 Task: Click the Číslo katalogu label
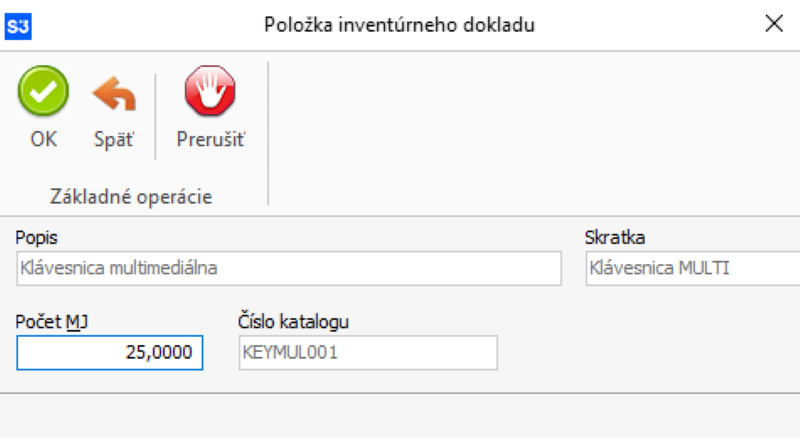(x=293, y=321)
